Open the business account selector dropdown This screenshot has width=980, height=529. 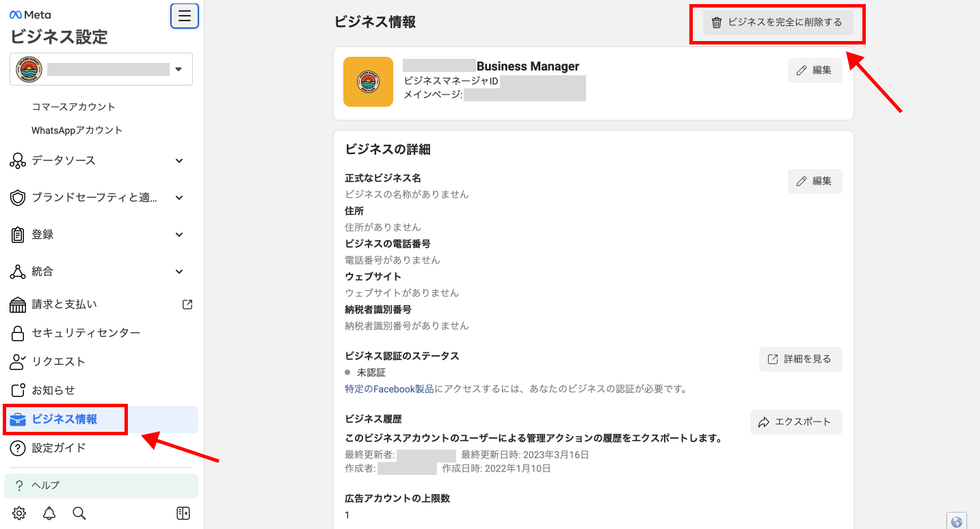click(x=101, y=69)
